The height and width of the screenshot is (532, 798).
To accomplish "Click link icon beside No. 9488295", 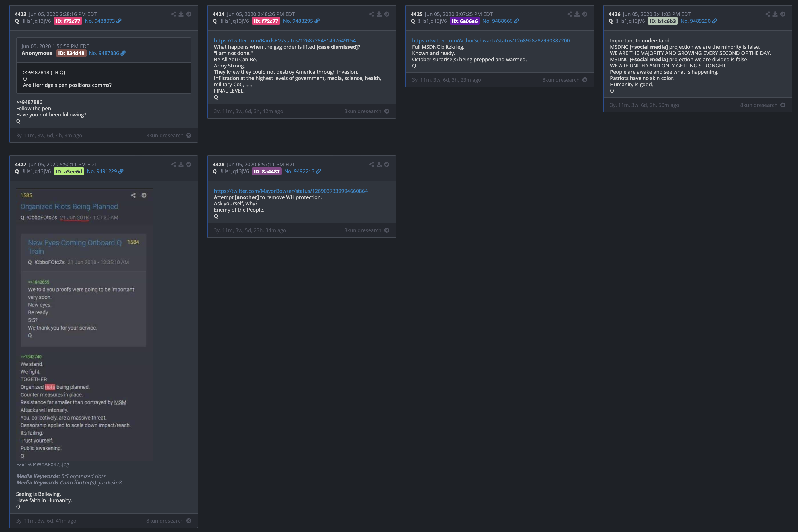I will coord(317,21).
